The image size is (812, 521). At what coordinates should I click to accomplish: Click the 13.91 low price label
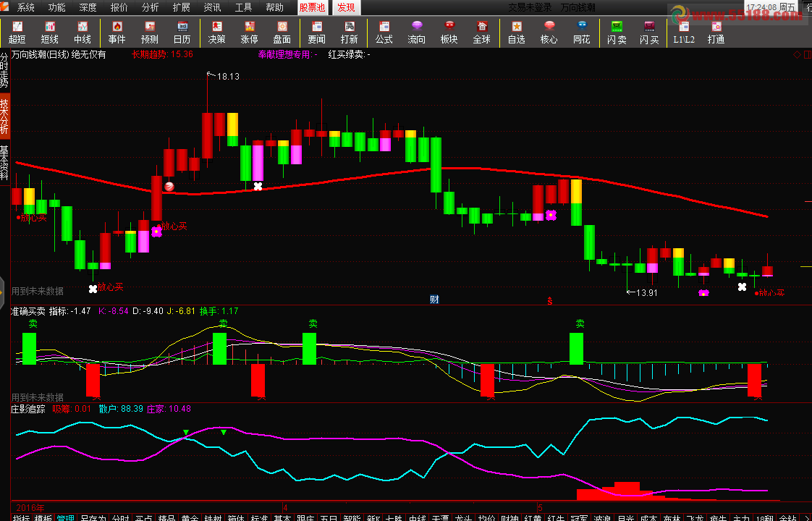click(647, 292)
